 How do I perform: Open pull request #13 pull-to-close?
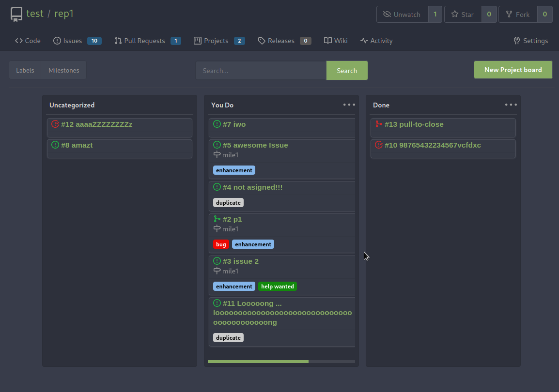[x=414, y=124]
